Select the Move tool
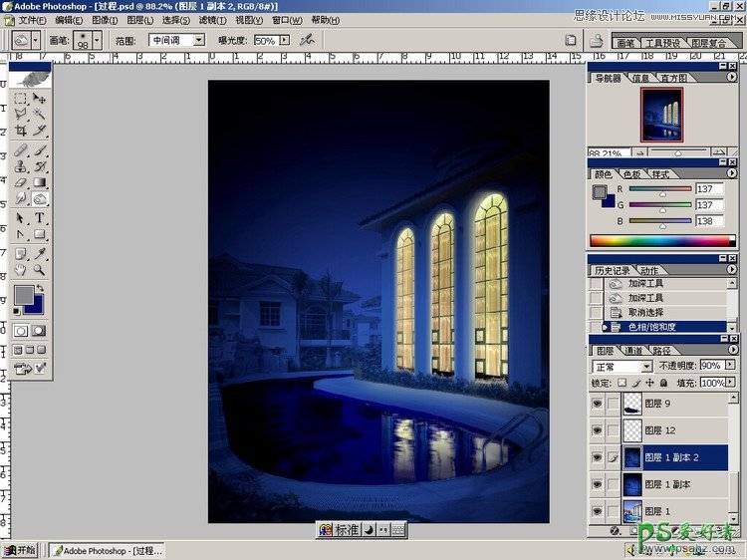The height and width of the screenshot is (560, 747). point(40,99)
